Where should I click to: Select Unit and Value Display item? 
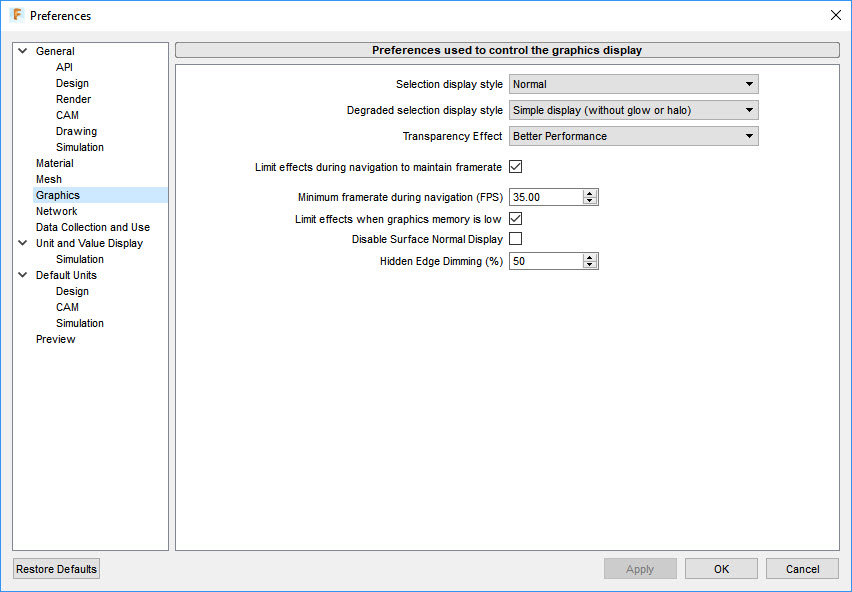90,243
